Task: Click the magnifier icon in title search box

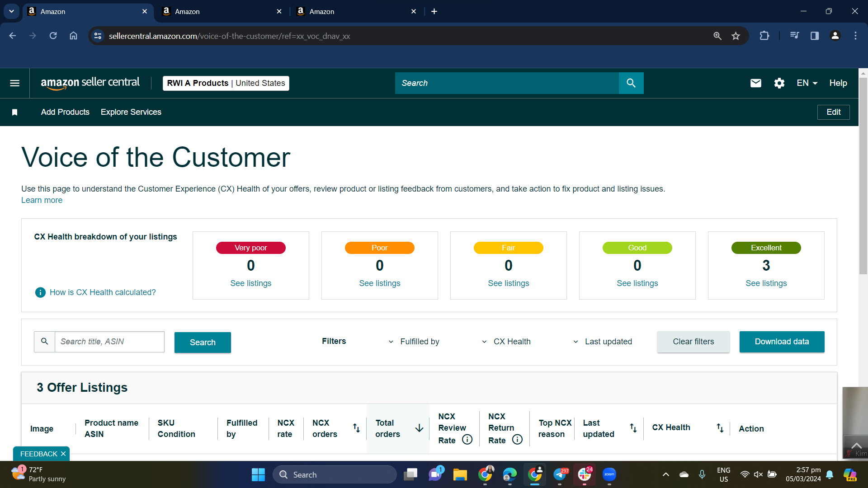Action: (x=44, y=342)
